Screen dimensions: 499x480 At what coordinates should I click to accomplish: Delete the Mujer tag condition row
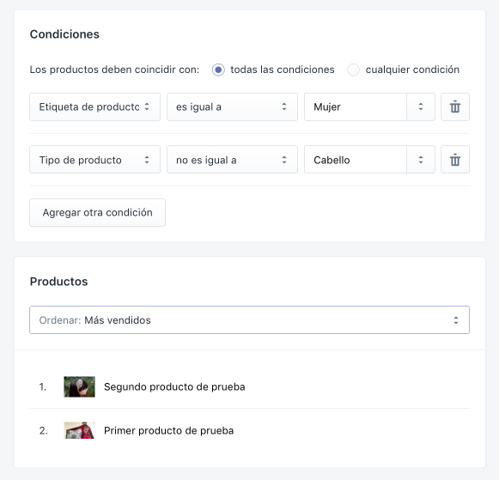455,107
